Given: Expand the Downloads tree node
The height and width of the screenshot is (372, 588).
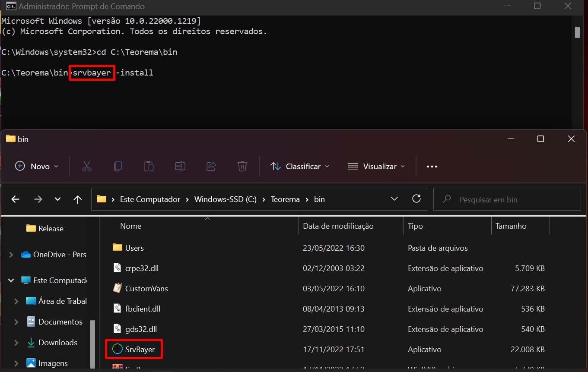Looking at the screenshot, I should (x=16, y=343).
